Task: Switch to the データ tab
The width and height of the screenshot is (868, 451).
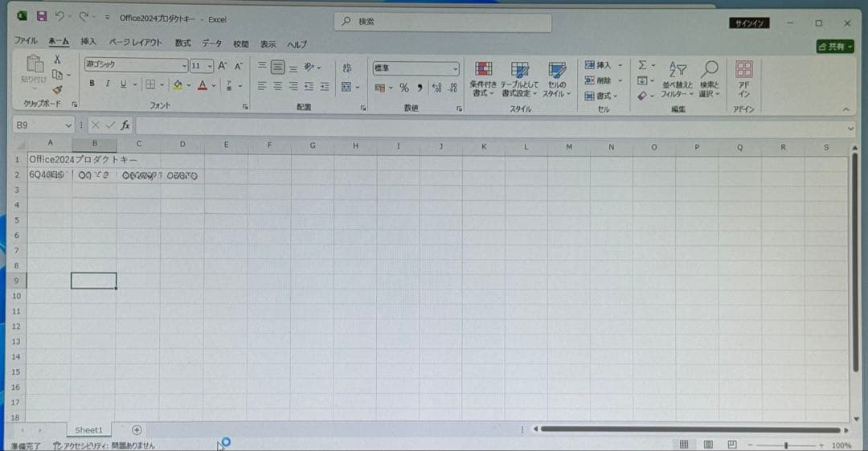Action: (211, 43)
